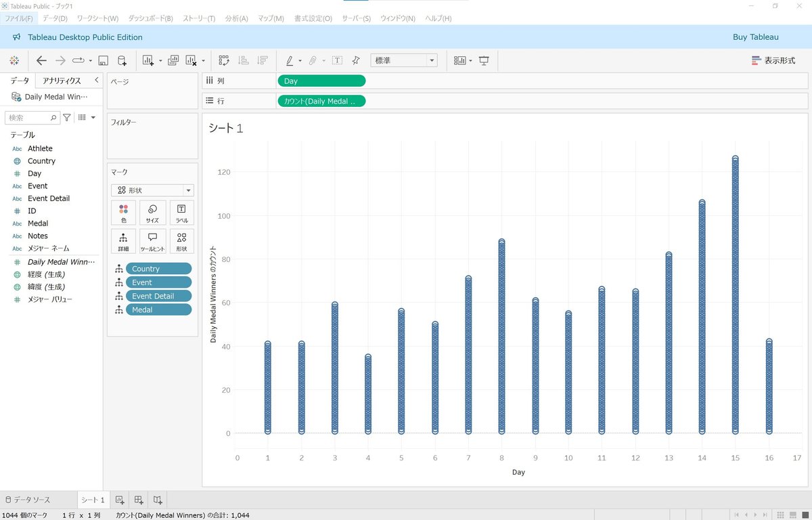Viewport: 812px width, 520px height.
Task: Expand clear sheet dropdown arrow
Action: coord(203,60)
